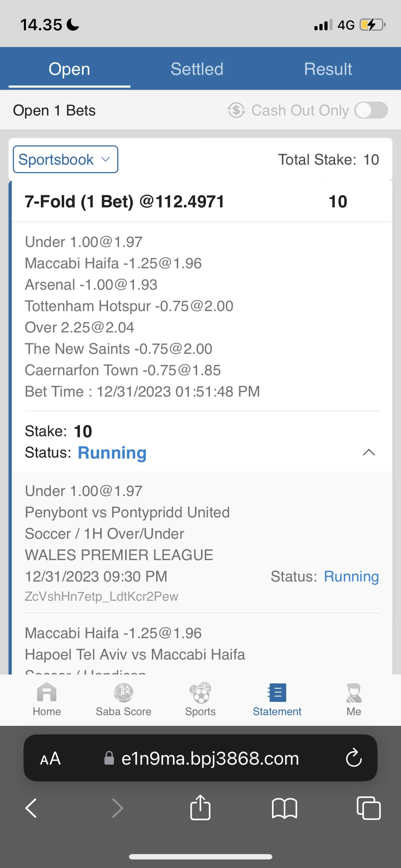Switch to the Settled tab
The height and width of the screenshot is (868, 401).
(197, 69)
